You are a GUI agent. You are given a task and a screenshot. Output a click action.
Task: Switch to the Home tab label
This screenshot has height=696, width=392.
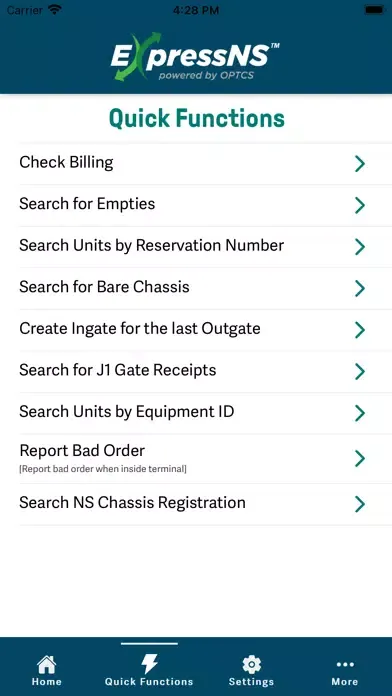pos(47,682)
